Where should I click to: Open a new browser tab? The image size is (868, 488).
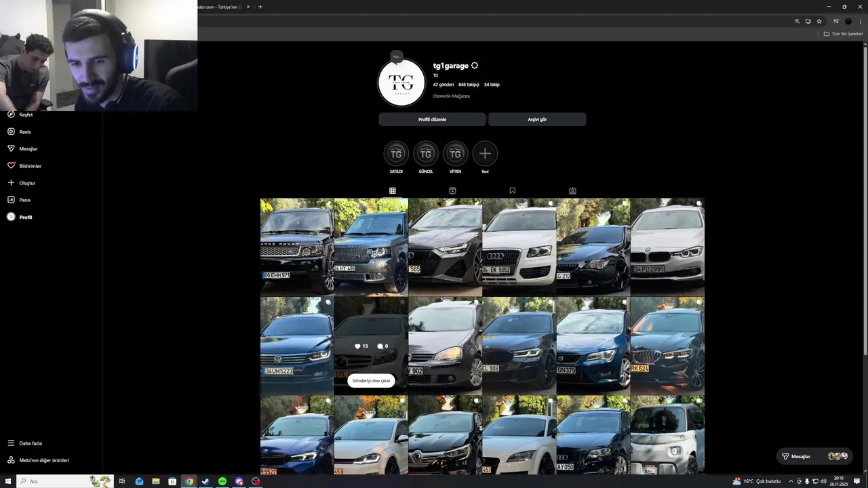(260, 7)
